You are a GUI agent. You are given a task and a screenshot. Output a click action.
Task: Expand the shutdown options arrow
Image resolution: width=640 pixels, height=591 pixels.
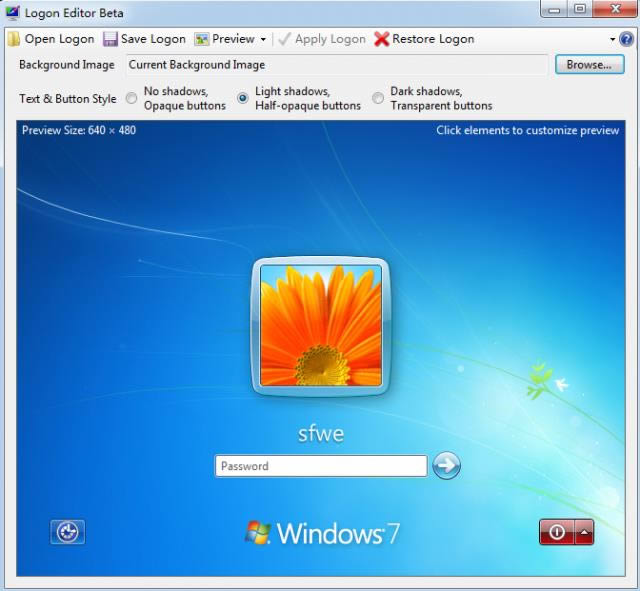coord(584,533)
